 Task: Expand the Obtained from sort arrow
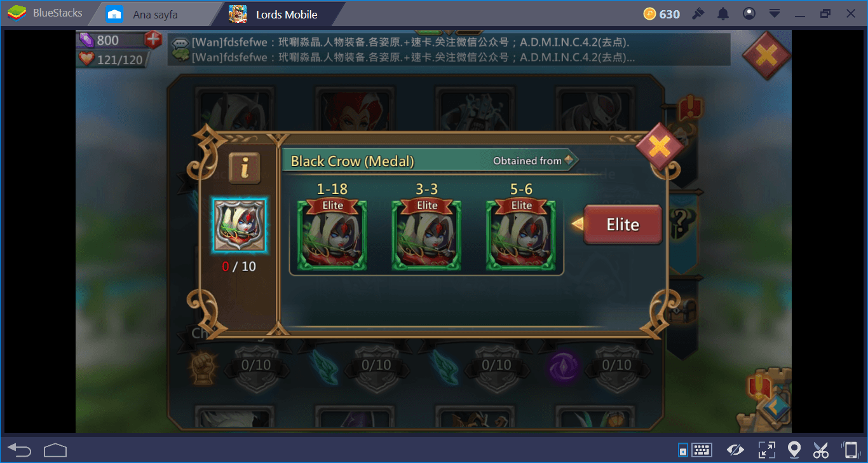tap(569, 160)
